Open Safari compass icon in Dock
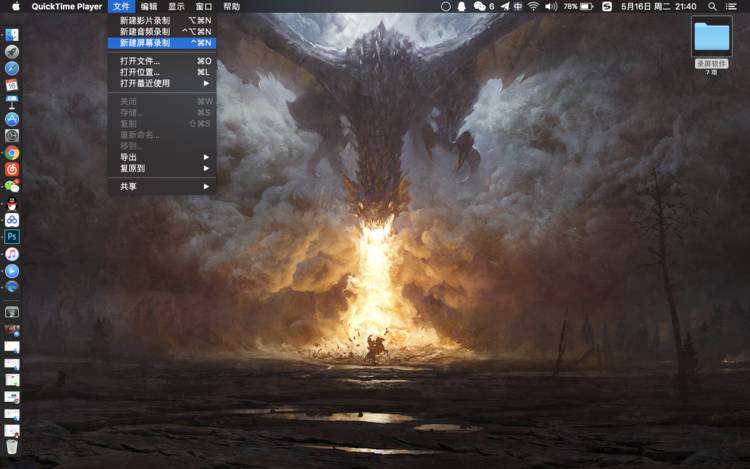750x469 pixels. click(12, 68)
